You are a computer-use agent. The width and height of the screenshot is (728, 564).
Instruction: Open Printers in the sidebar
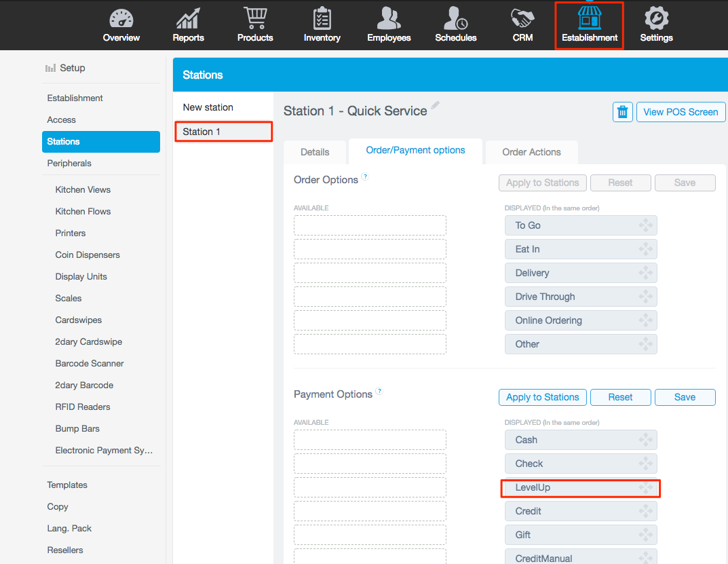click(x=71, y=233)
